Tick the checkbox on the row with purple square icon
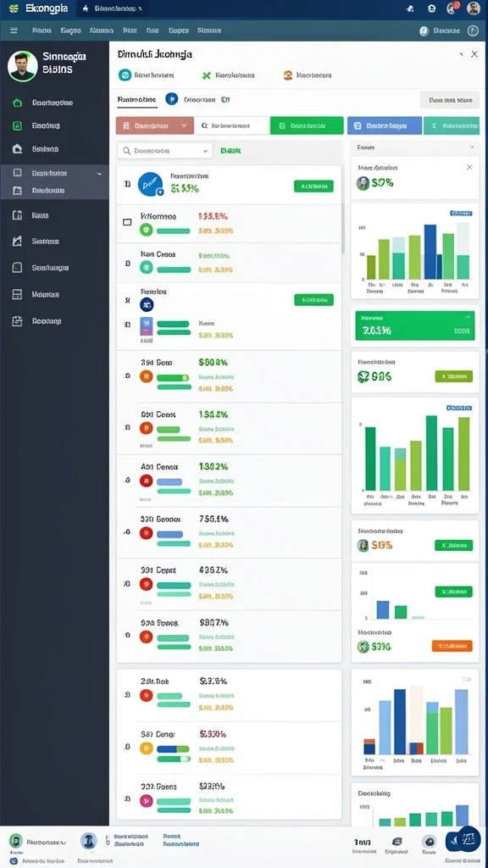Screen dimensions: 488x868 [x=127, y=324]
